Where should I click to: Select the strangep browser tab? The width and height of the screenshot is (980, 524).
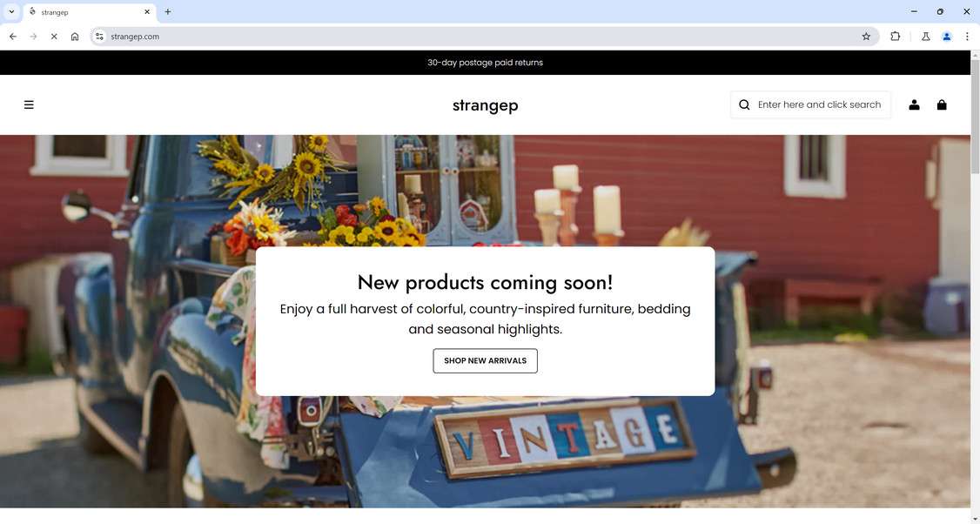pyautogui.click(x=90, y=12)
